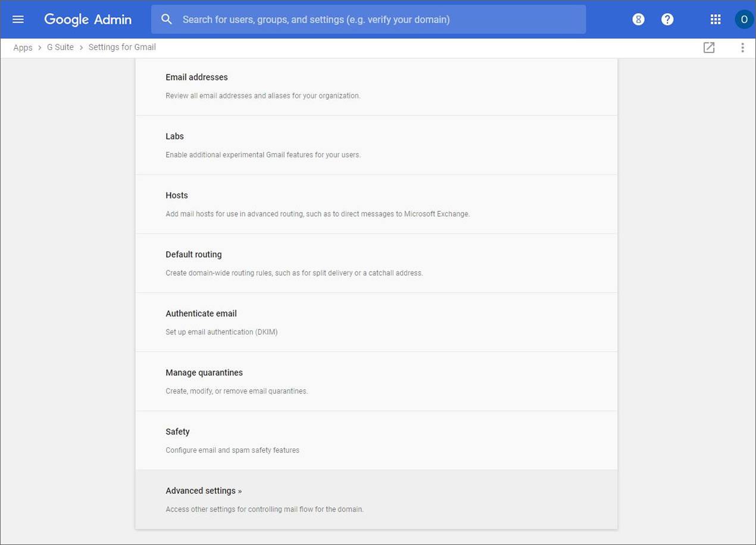Open the account avatar menu
This screenshot has width=756, height=545.
(743, 20)
